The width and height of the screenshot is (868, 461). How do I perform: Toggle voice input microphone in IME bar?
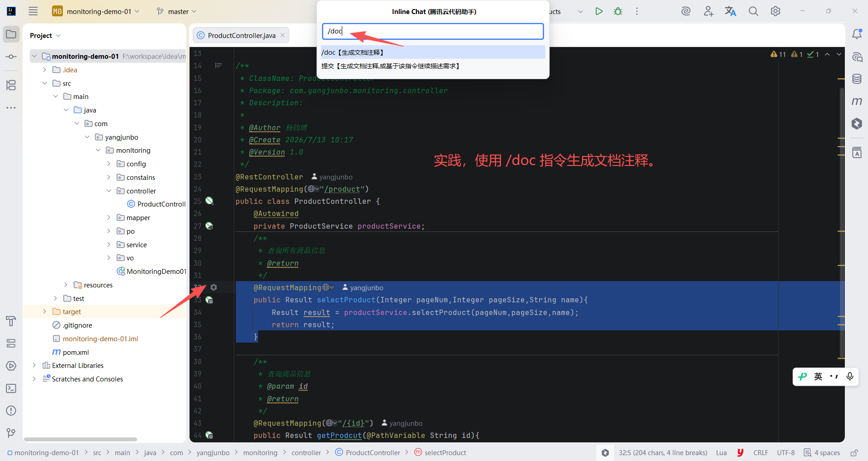pos(850,376)
